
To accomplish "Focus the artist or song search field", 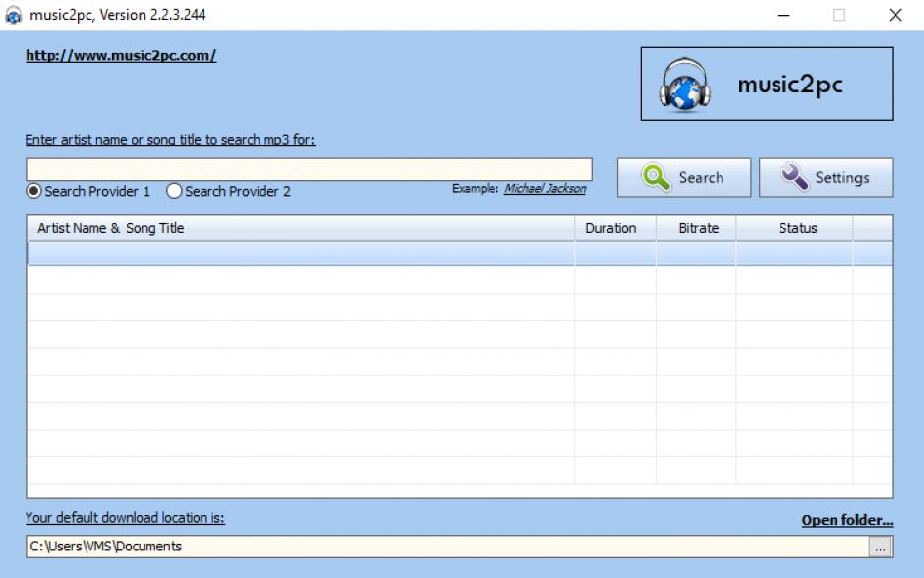I will pos(309,169).
